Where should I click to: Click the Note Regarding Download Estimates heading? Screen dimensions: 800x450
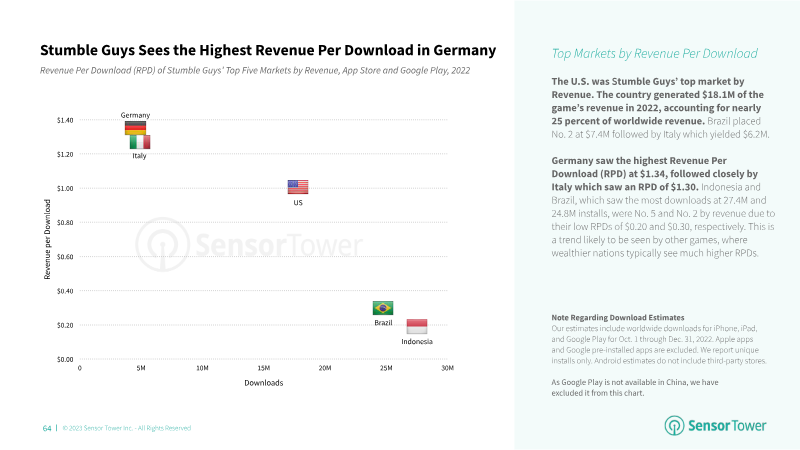point(618,317)
